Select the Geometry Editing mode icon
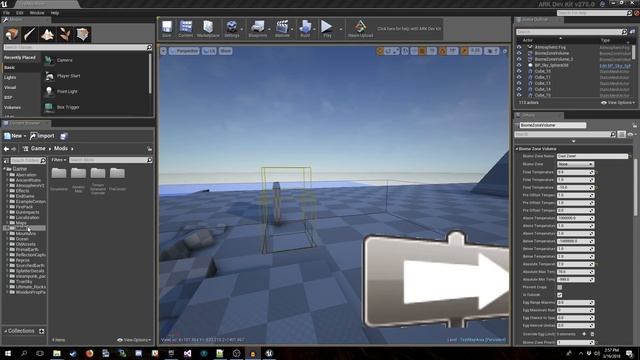This screenshot has height=360, width=640. [x=82, y=35]
